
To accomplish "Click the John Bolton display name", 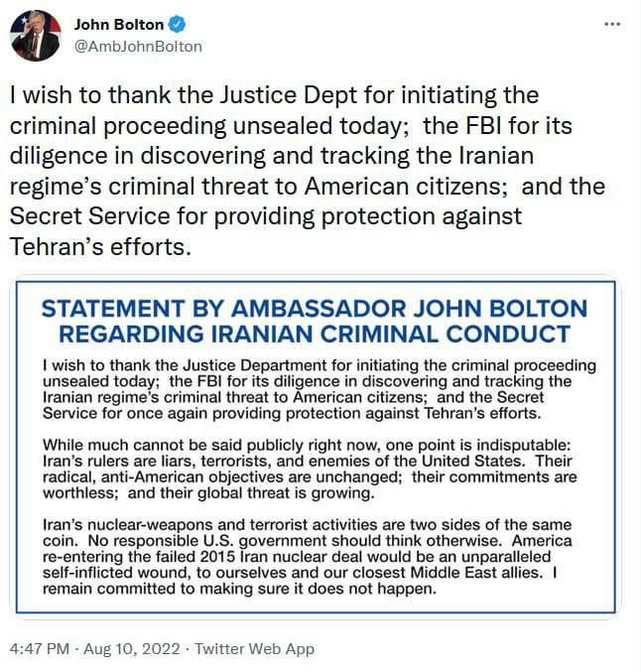I will (119, 25).
